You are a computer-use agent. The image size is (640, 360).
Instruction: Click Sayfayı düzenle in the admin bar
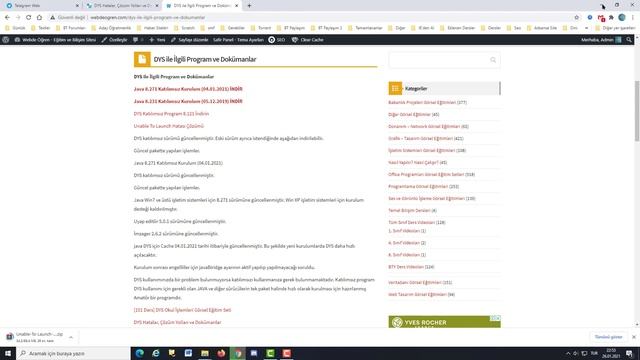click(x=189, y=40)
